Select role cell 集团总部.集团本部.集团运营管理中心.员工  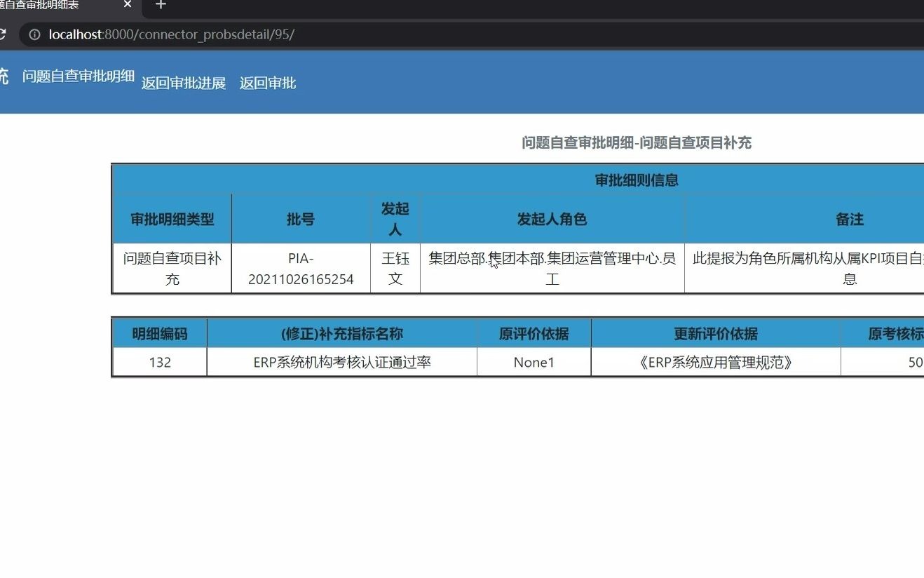tap(552, 269)
